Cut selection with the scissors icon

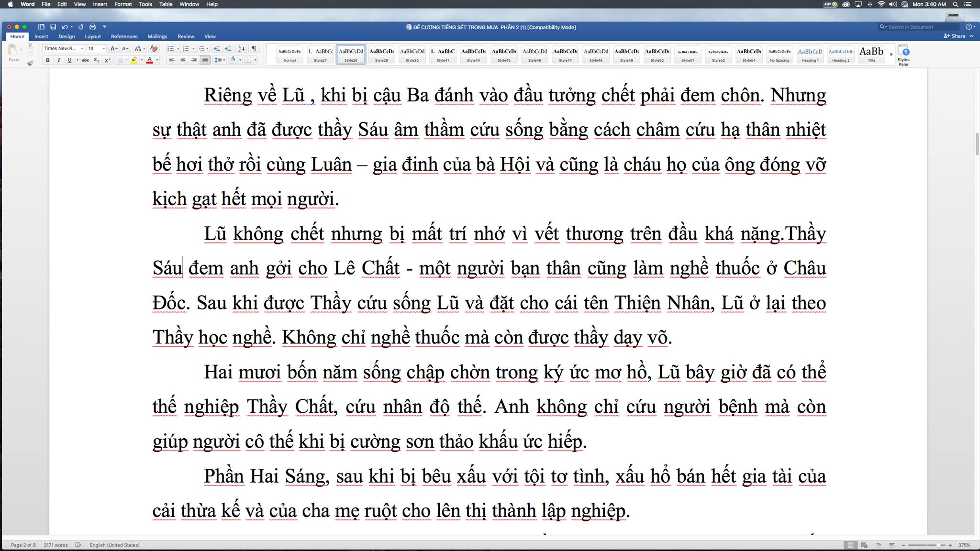click(x=30, y=45)
